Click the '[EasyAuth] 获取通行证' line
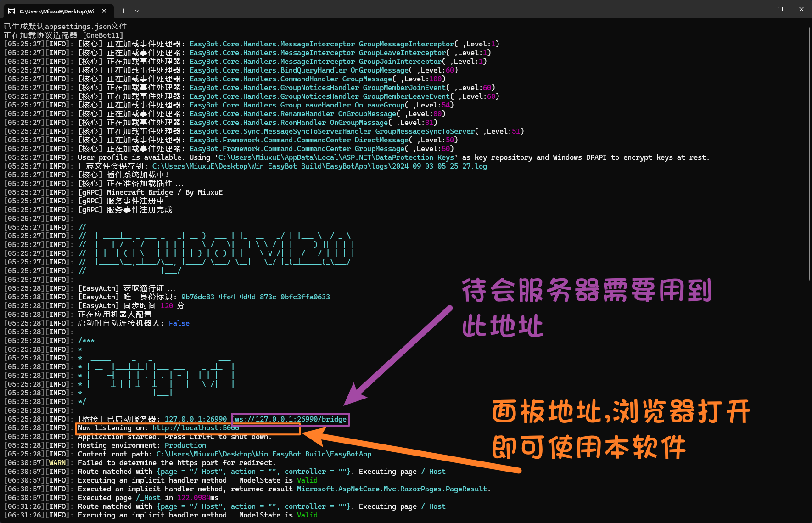 tap(127, 288)
